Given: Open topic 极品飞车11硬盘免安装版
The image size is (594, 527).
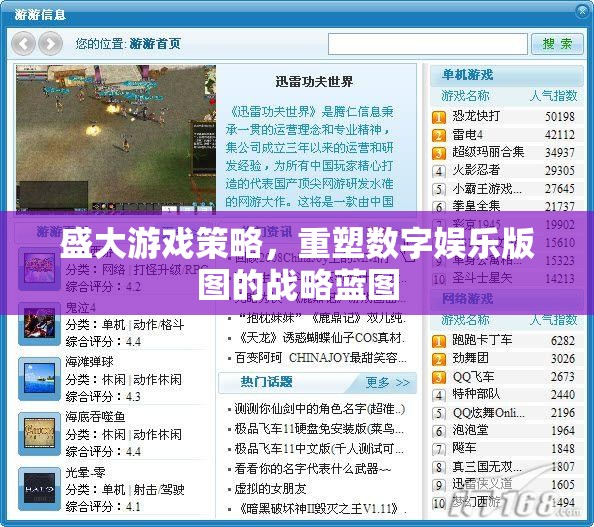Looking at the screenshot, I should click(319, 429).
